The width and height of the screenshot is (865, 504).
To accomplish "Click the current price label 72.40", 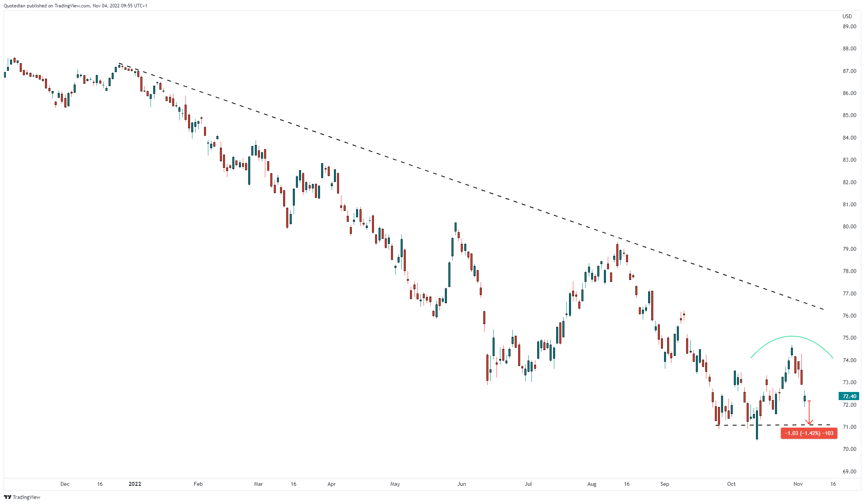I will click(849, 396).
